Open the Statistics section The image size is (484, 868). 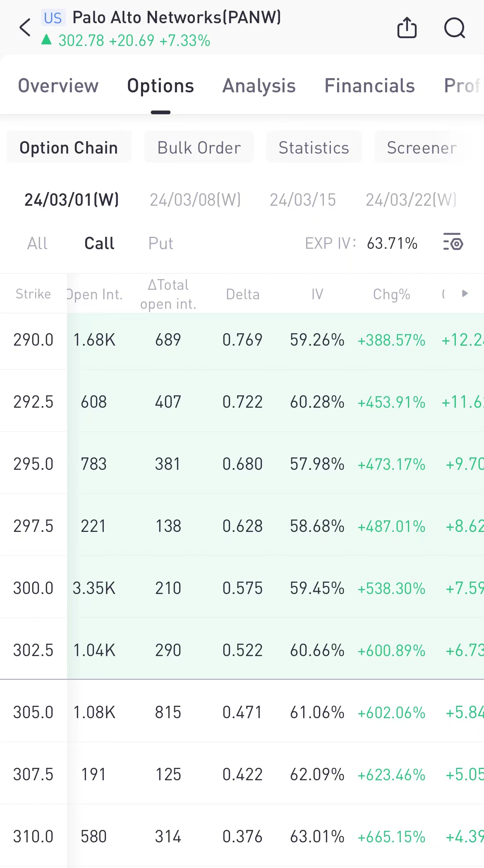[x=314, y=147]
